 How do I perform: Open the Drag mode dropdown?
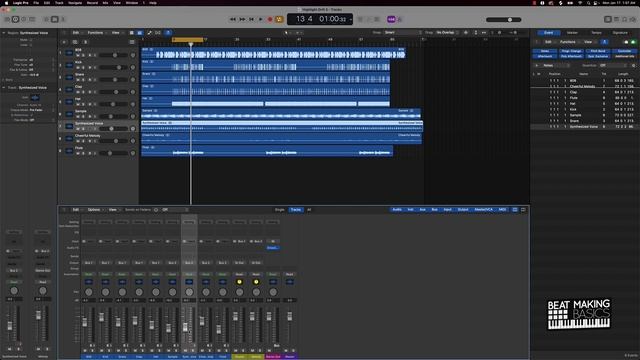point(446,33)
